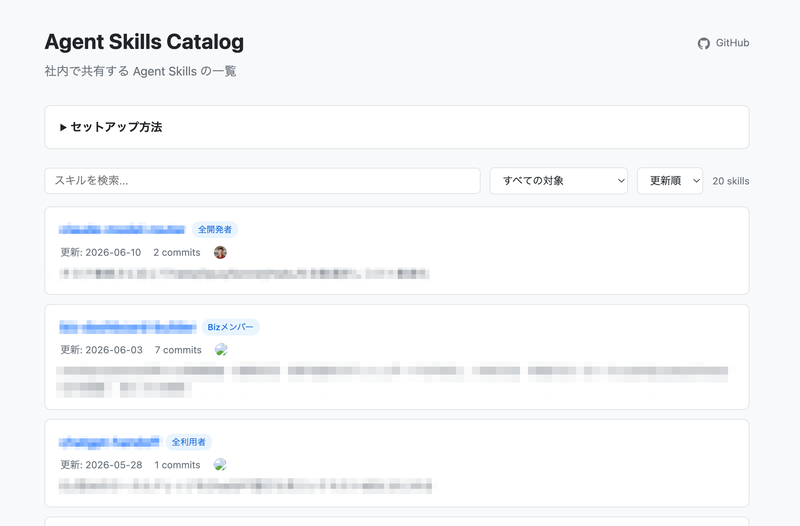Click the 更新: 2026-06-10 date

click(101, 253)
